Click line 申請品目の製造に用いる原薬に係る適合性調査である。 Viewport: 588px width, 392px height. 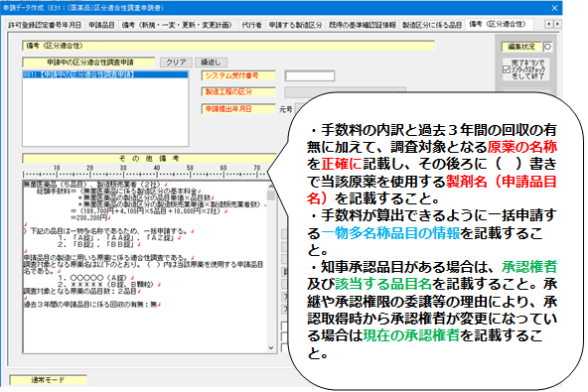pyautogui.click(x=105, y=257)
